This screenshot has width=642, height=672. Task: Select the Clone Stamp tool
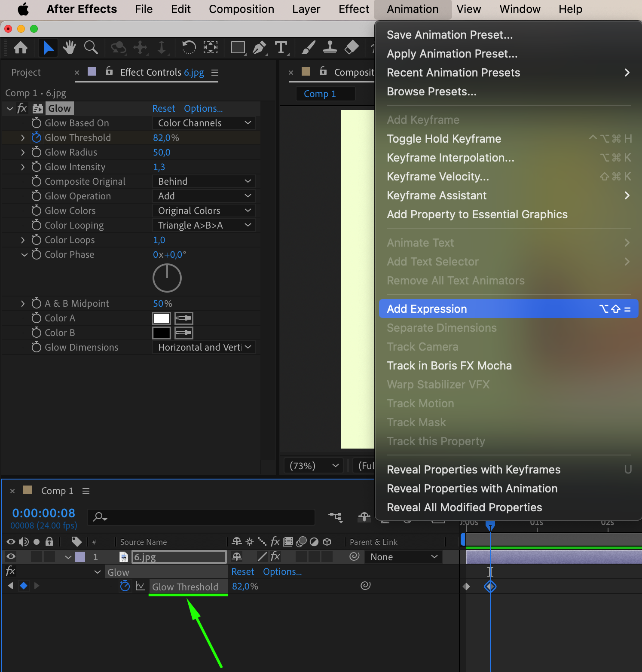click(330, 47)
